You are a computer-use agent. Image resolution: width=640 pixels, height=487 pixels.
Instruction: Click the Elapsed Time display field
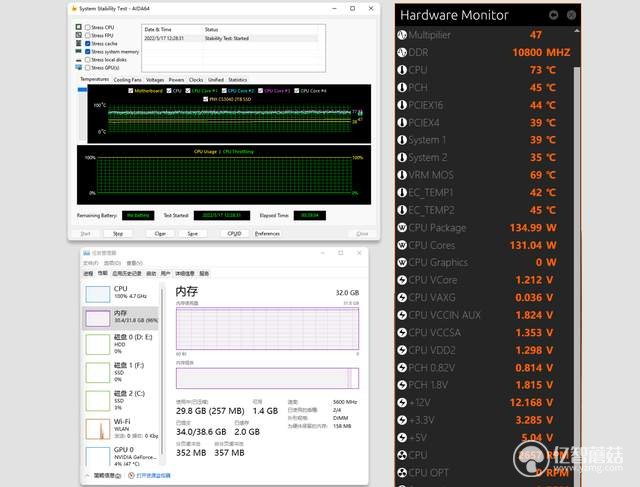(x=310, y=215)
